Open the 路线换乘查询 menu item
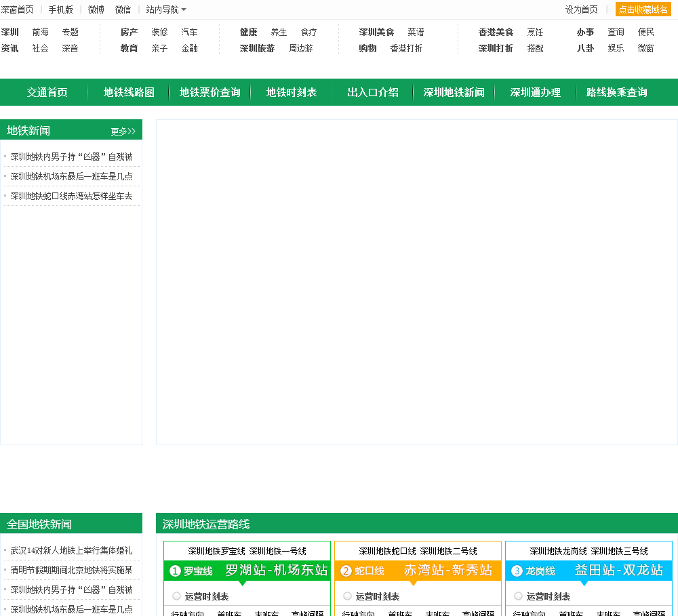Screen dimensions: 678x616 [617, 93]
